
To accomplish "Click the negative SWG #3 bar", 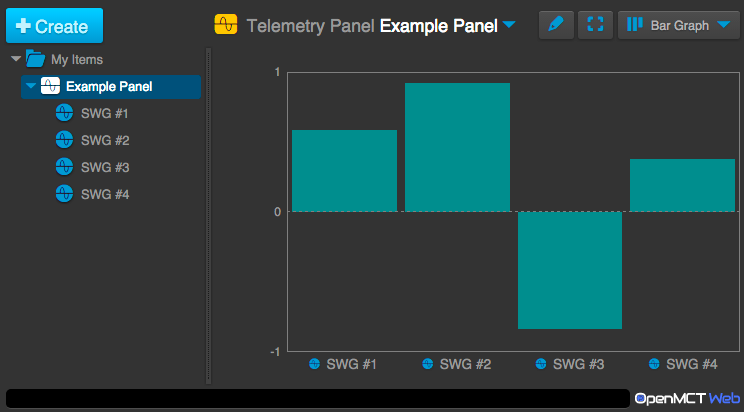I will (569, 270).
